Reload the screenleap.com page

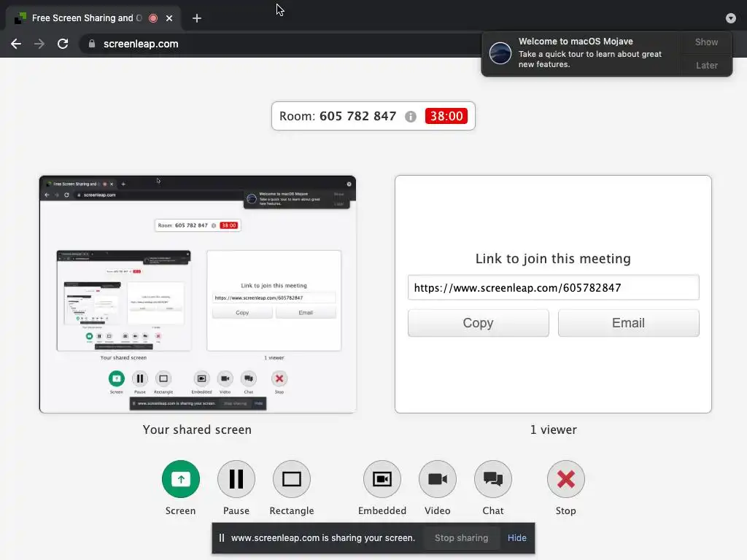click(63, 44)
